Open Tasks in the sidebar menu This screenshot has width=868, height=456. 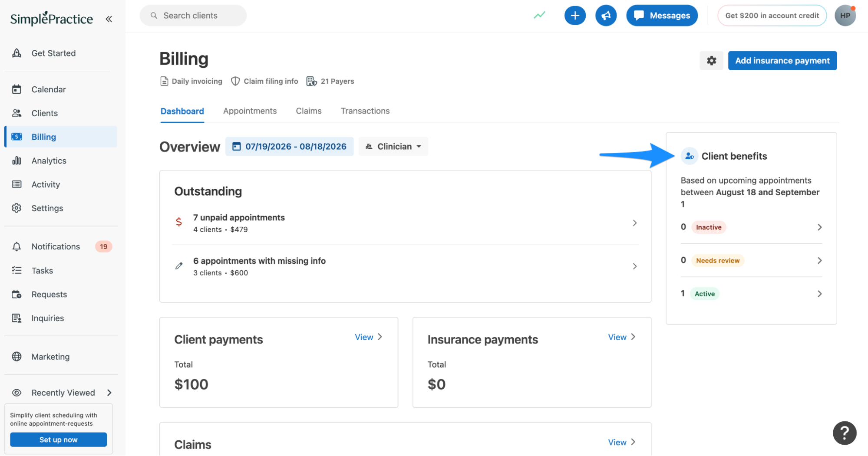[x=61, y=270]
